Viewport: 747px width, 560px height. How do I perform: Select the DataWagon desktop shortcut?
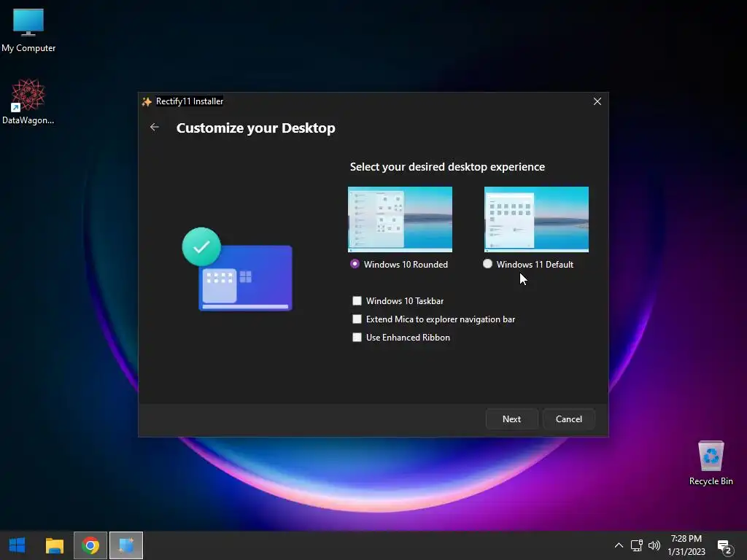coord(28,102)
